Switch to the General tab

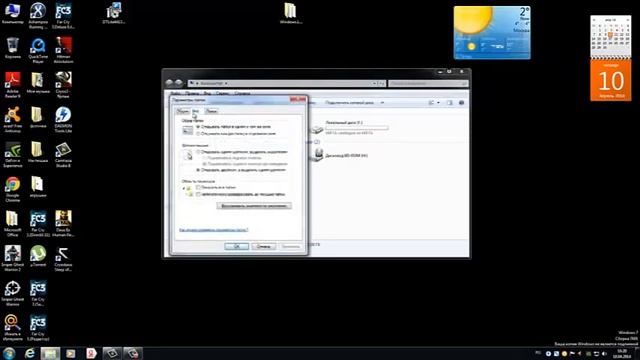pyautogui.click(x=182, y=111)
